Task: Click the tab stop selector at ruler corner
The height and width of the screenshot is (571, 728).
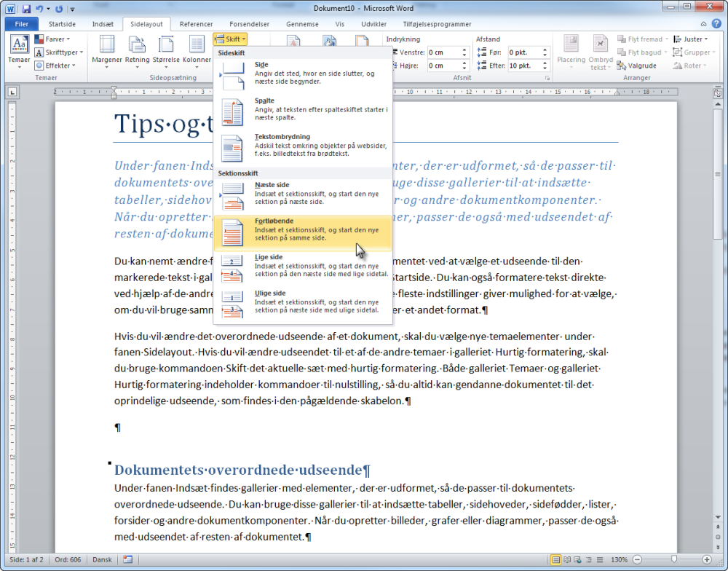Action: pos(12,92)
